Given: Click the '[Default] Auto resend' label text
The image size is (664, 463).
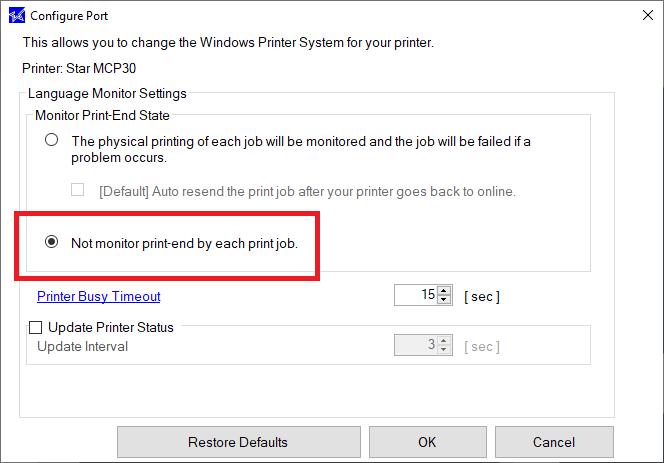Looking at the screenshot, I should click(x=307, y=191).
